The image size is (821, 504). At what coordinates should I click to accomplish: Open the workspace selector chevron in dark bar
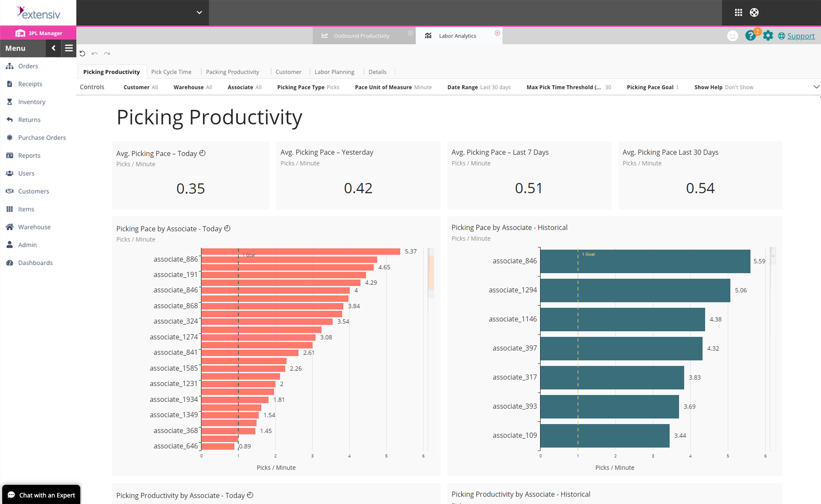coord(199,12)
